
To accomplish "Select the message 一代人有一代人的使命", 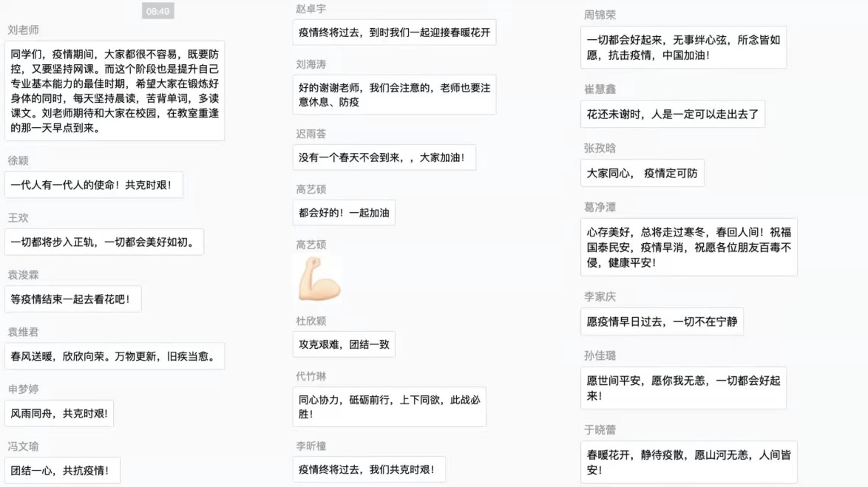I will (93, 185).
